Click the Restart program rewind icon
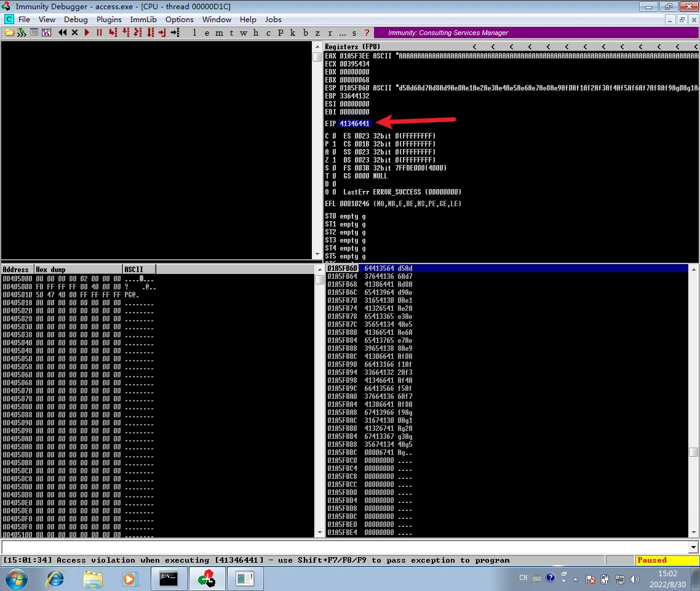 point(63,33)
